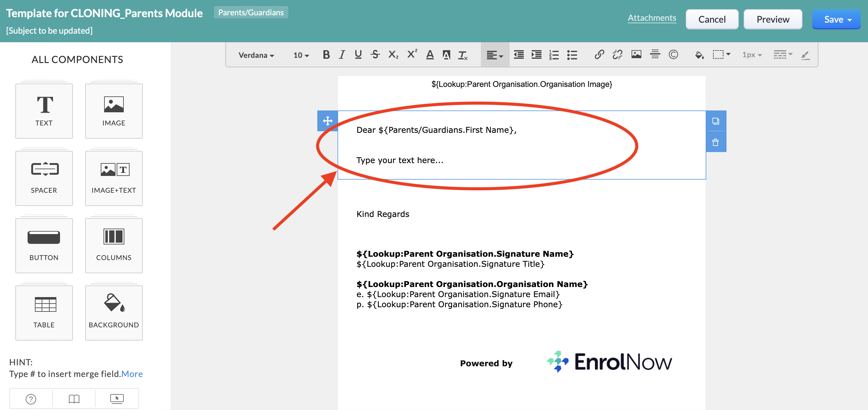Choose the Columns component
This screenshot has width=868, height=410.
click(114, 245)
